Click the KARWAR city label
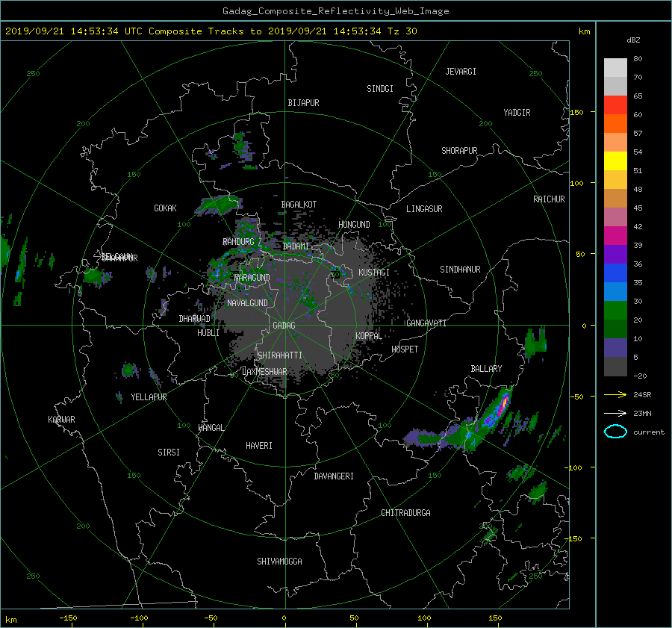Image resolution: width=672 pixels, height=628 pixels. pyautogui.click(x=61, y=419)
